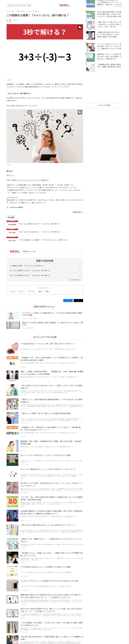Open sidebar article ドリンクバーを楽しんでいたら
The width and height of the screenshot is (129, 644).
tap(109, 46)
